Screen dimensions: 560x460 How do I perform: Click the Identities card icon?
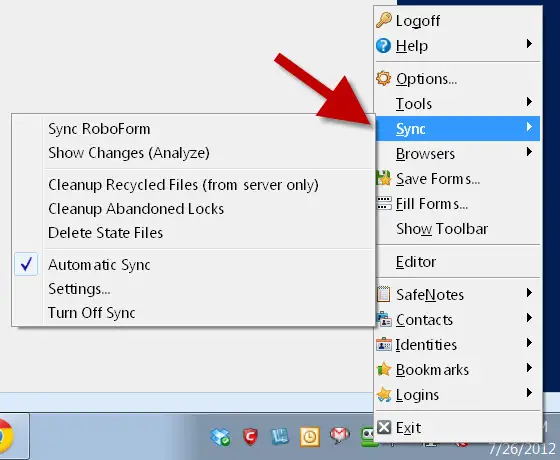(384, 345)
